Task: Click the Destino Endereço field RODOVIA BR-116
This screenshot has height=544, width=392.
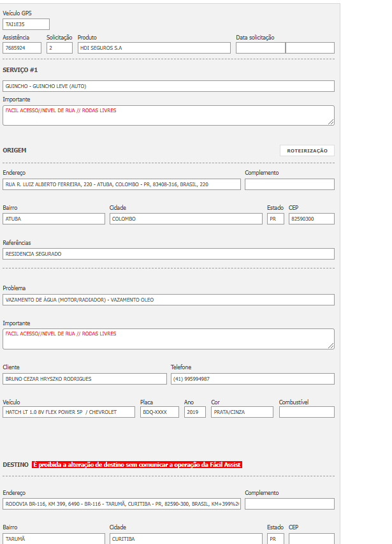Action: point(122,504)
